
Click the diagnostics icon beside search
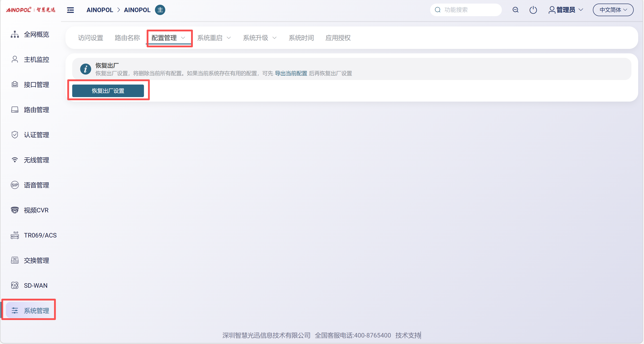(515, 10)
